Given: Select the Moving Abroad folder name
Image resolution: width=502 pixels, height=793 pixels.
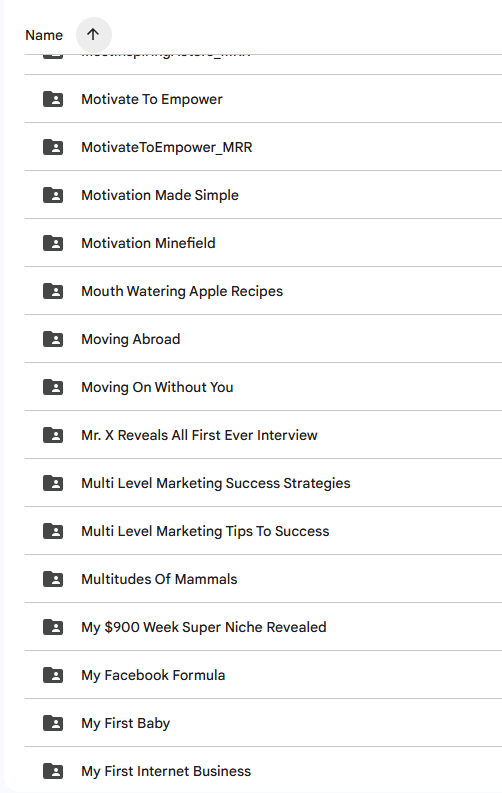Looking at the screenshot, I should [130, 339].
